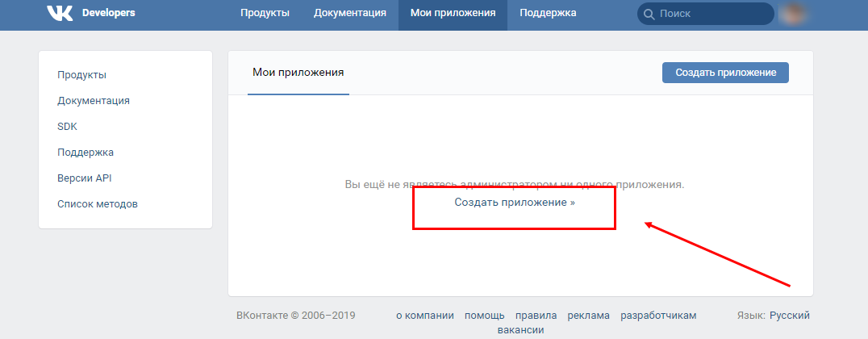Click the Поиск search field

pos(706,14)
